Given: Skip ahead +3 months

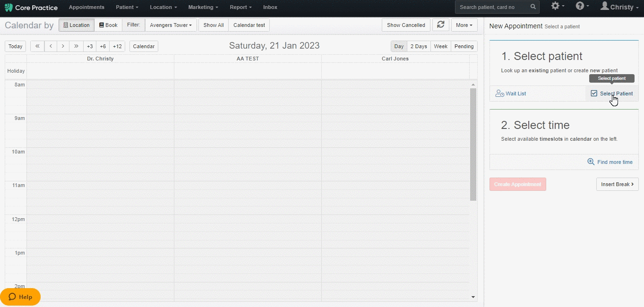Looking at the screenshot, I should point(90,46).
